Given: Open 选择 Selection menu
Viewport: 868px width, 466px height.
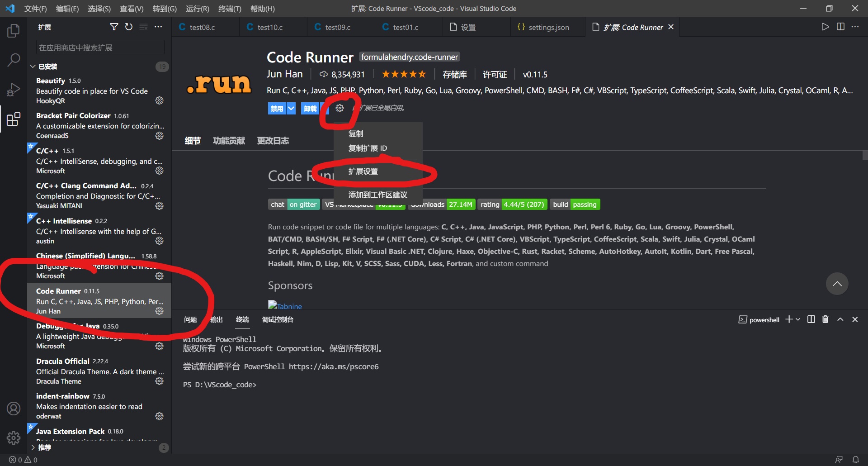Looking at the screenshot, I should click(99, 9).
